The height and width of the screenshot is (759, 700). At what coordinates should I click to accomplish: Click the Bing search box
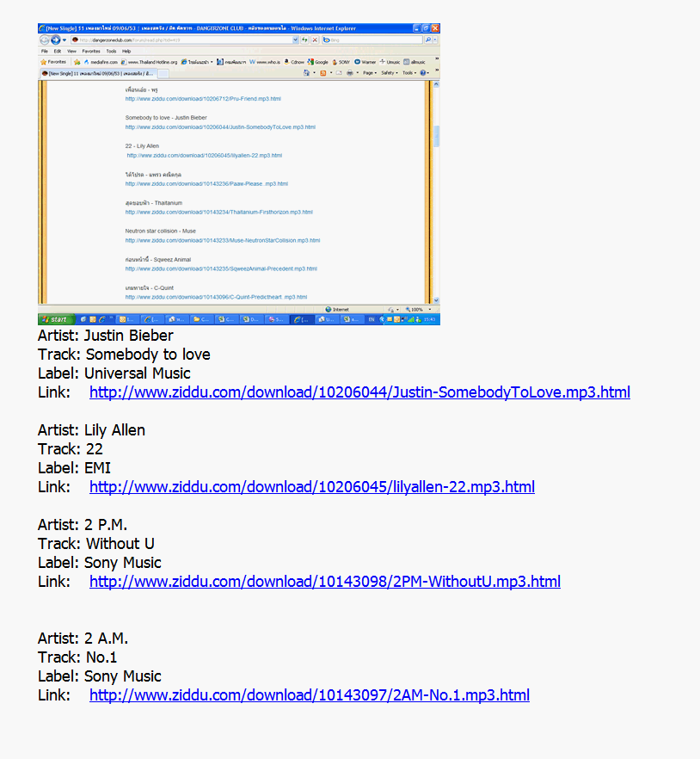coord(372,40)
